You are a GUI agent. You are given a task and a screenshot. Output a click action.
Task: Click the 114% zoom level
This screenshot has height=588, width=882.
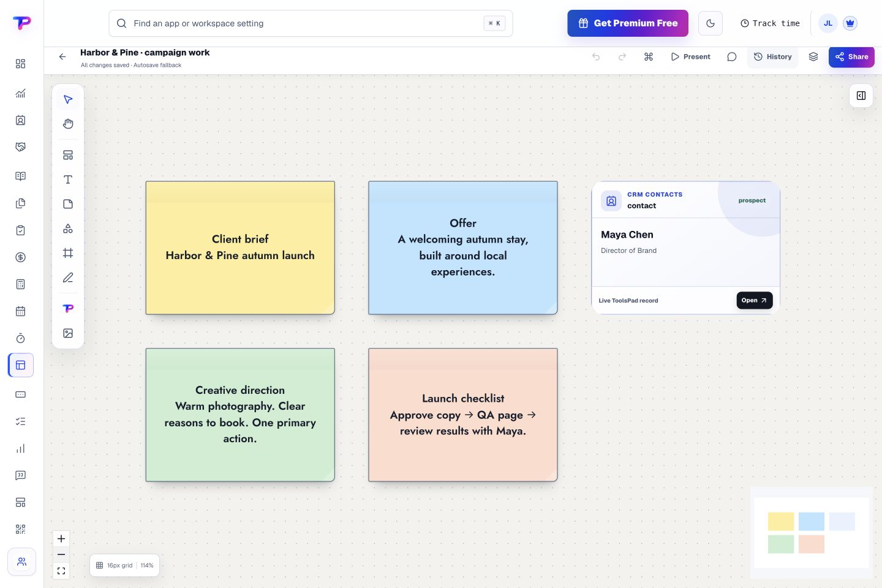click(147, 565)
